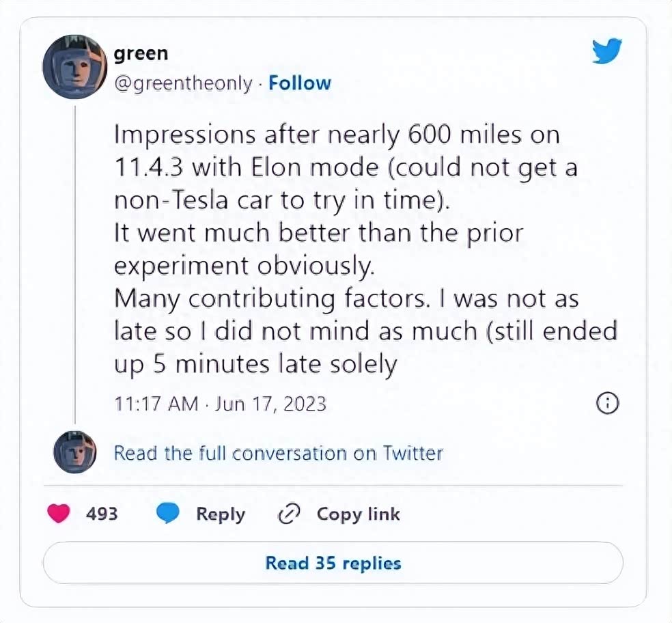This screenshot has height=623, width=672.
Task: Like the tweet with heart icon
Action: [x=59, y=514]
